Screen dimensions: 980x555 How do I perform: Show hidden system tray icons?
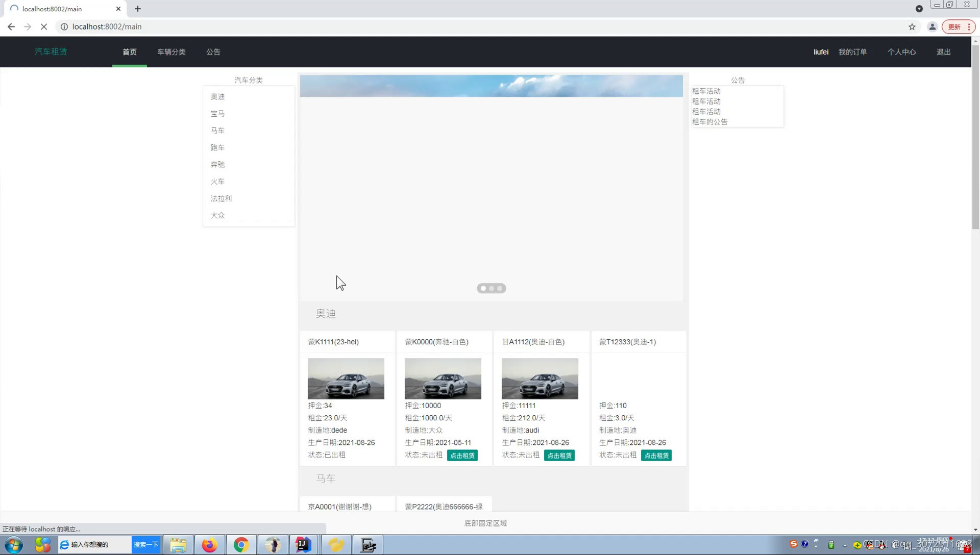845,545
